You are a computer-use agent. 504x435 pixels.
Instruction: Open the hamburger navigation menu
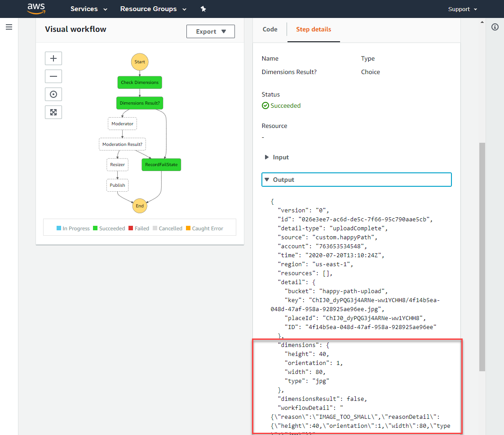[x=9, y=27]
